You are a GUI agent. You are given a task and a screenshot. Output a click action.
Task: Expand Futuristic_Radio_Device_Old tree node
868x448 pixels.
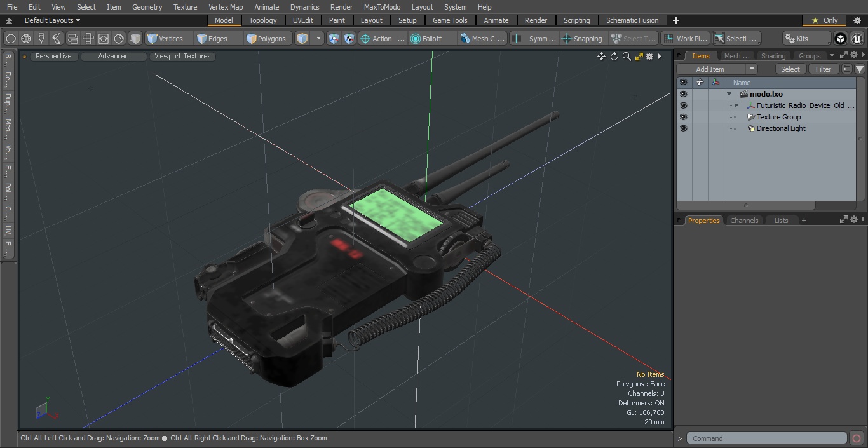tap(736, 105)
